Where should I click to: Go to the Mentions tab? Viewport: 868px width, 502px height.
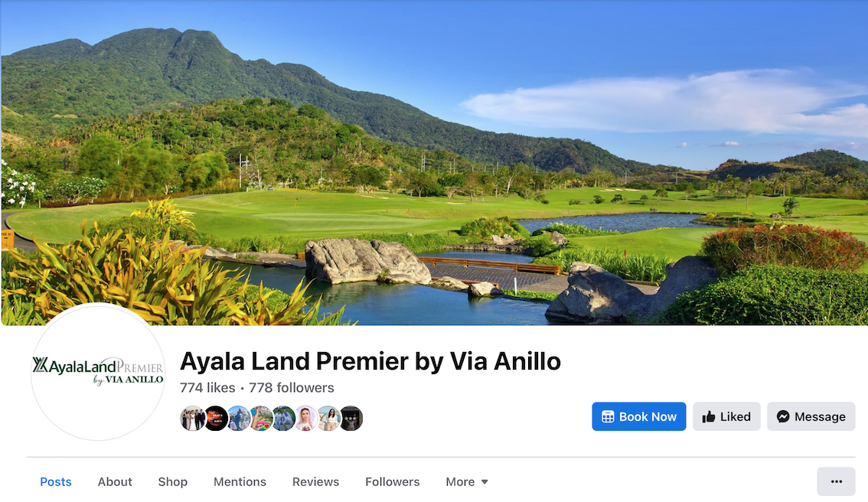point(240,482)
